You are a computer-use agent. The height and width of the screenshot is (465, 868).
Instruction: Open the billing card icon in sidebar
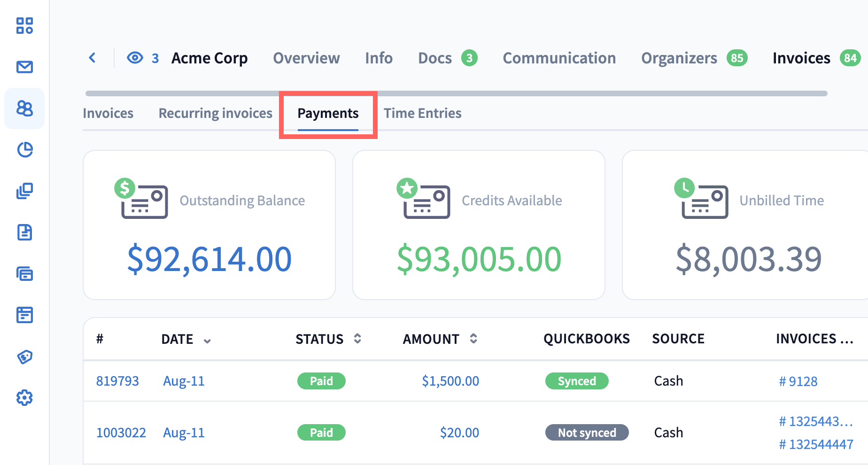[x=24, y=273]
